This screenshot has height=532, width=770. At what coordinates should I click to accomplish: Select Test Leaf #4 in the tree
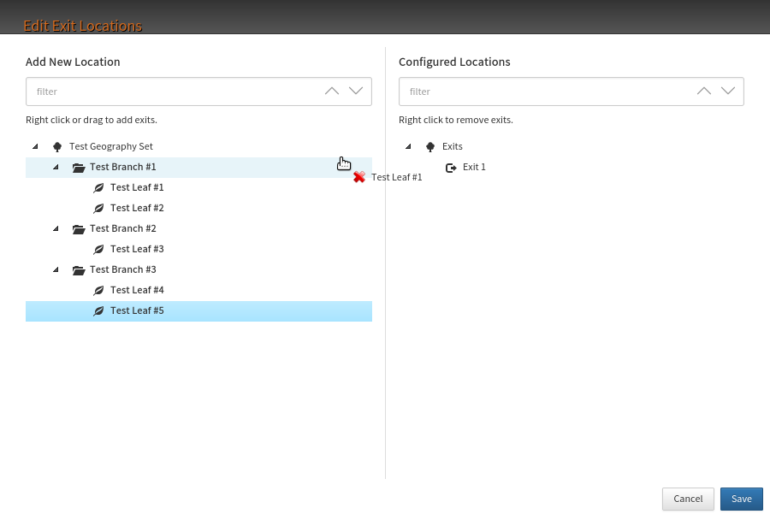tap(137, 290)
